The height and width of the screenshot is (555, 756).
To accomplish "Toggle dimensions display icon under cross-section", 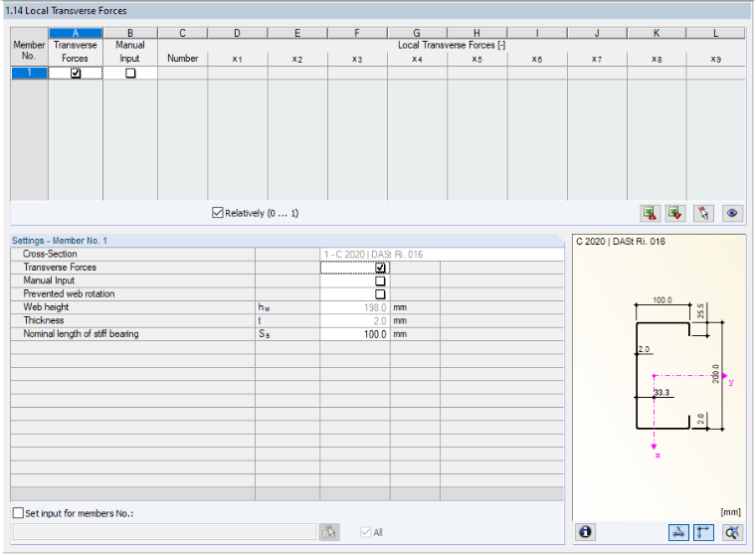I will point(703,532).
